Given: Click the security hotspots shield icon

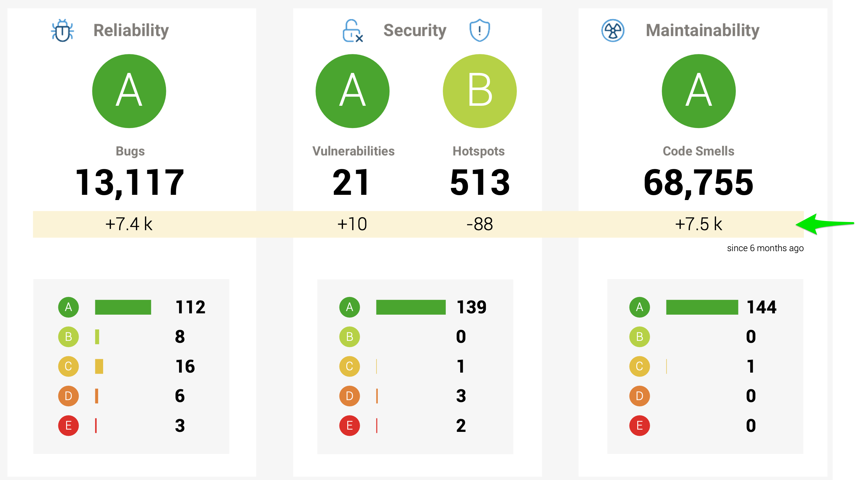Looking at the screenshot, I should click(479, 30).
